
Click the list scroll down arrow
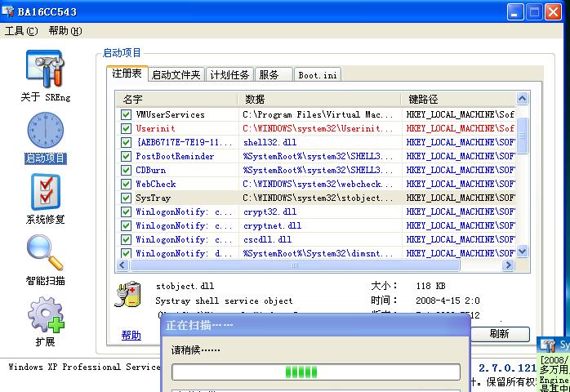523,252
